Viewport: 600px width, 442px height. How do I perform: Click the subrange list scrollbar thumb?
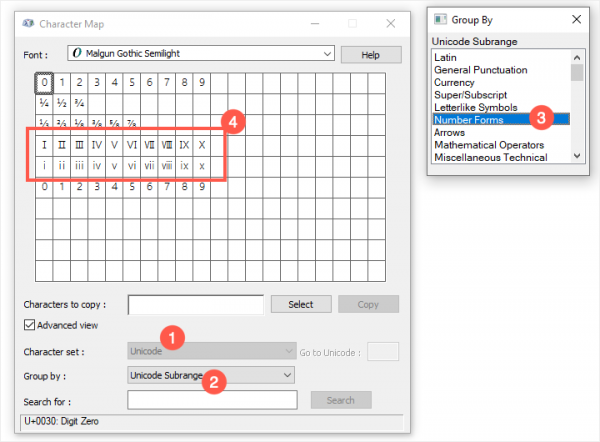pyautogui.click(x=577, y=72)
